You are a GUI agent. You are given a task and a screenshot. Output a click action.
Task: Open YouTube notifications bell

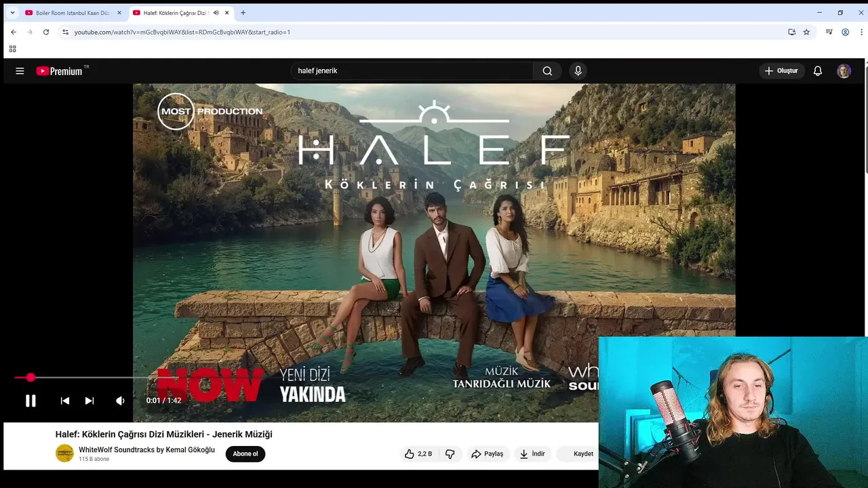click(x=818, y=70)
